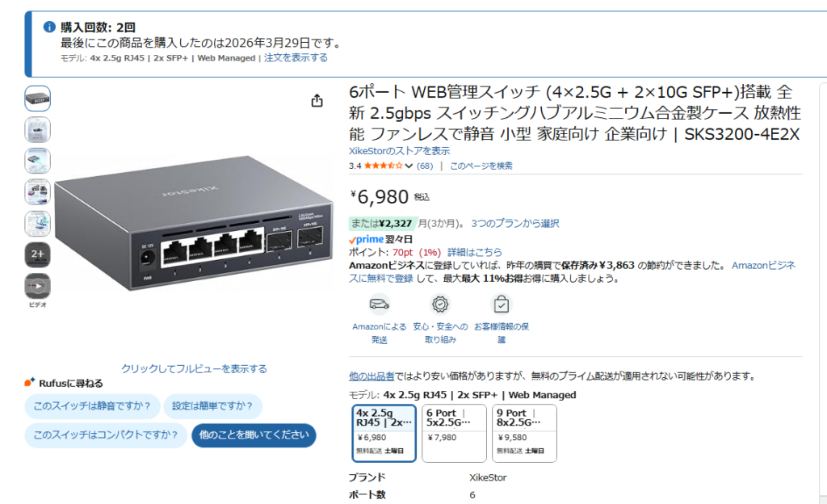Open the XikeStorのストアを表示 link
Viewport: 827px width, 504px height.
pyautogui.click(x=399, y=151)
